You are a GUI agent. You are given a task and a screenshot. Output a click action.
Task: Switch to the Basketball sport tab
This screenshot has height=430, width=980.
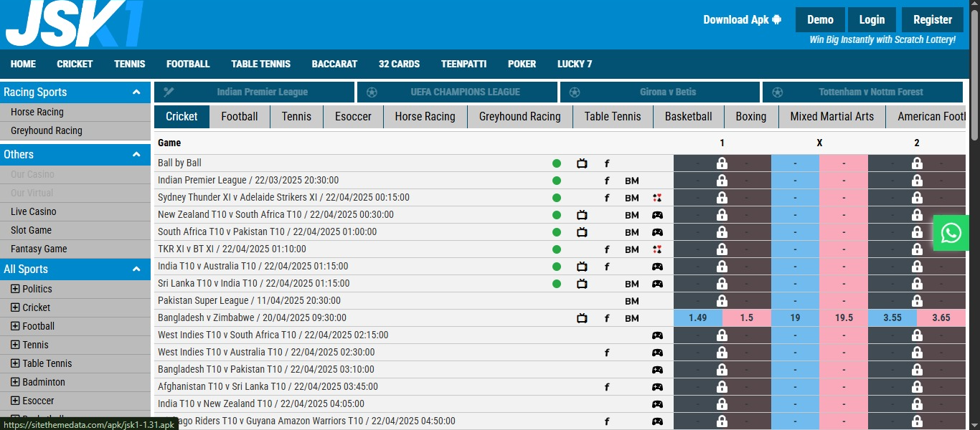point(689,116)
